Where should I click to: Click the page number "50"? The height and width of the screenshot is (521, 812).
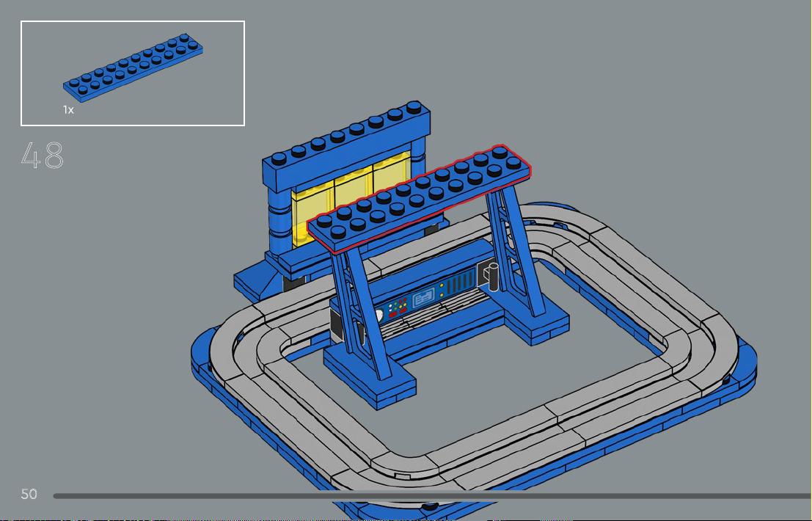click(29, 494)
